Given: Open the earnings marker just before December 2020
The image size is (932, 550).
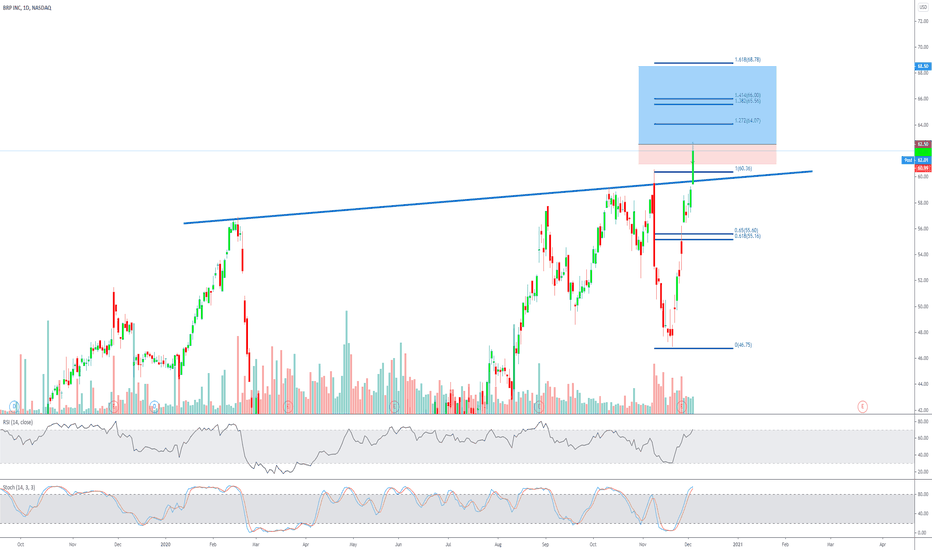Looking at the screenshot, I should pos(682,407).
